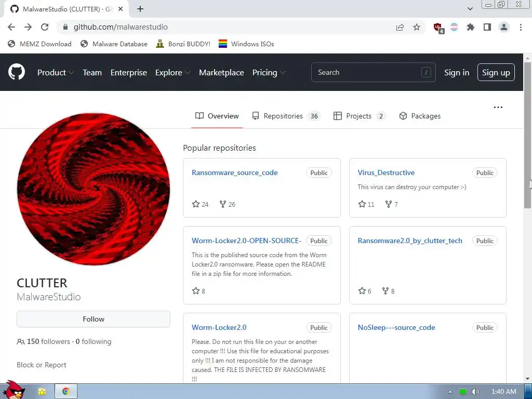Viewport: 532px width, 399px height.
Task: Click star count on Ransomware_source_code
Action: click(200, 204)
